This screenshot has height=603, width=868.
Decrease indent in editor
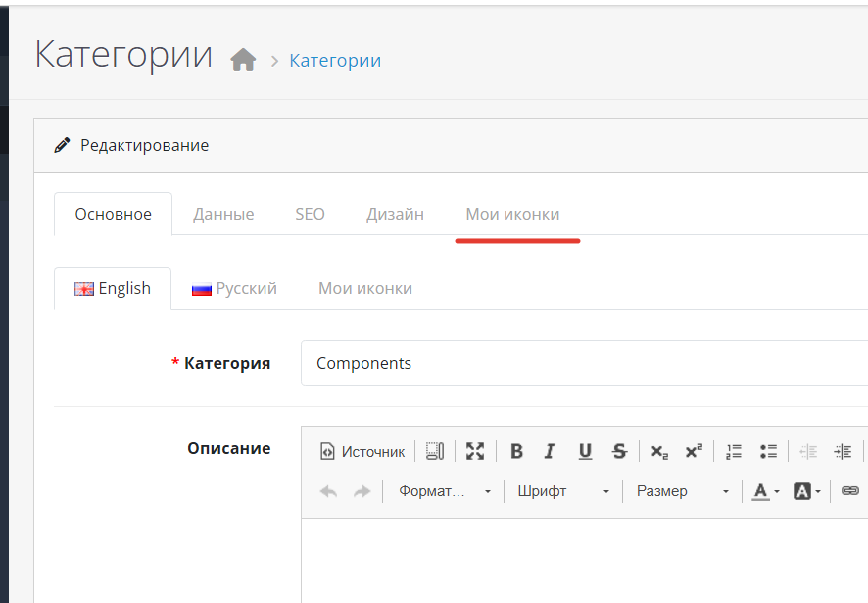(808, 451)
